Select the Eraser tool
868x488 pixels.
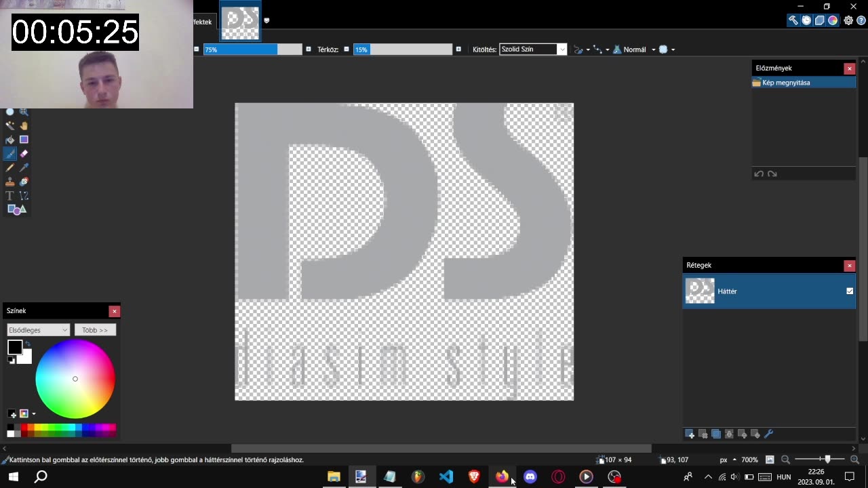(x=24, y=154)
